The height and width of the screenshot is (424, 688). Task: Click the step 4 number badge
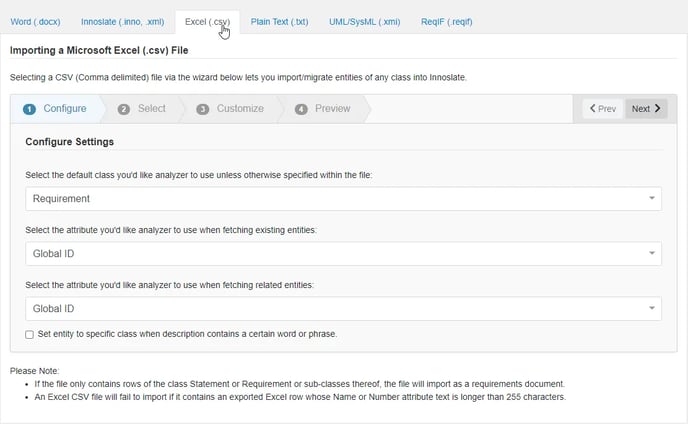point(301,109)
